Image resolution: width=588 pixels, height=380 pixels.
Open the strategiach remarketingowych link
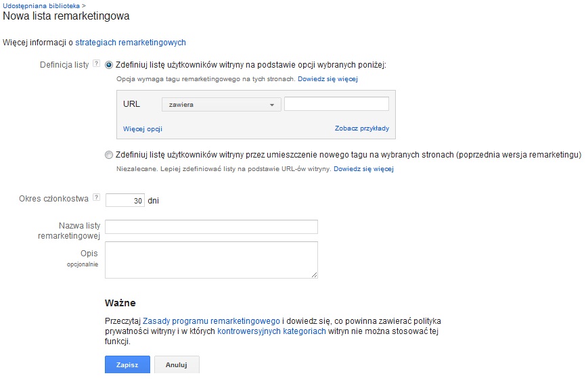[131, 43]
